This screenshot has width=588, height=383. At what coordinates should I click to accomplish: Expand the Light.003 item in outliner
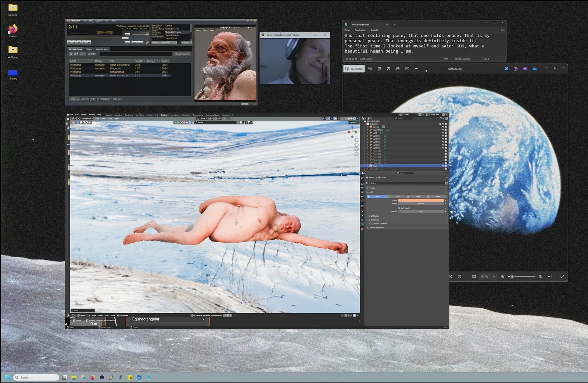click(x=368, y=142)
